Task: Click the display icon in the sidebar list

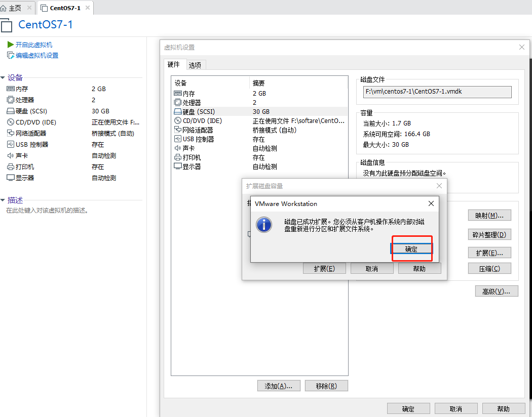Action: pos(11,178)
